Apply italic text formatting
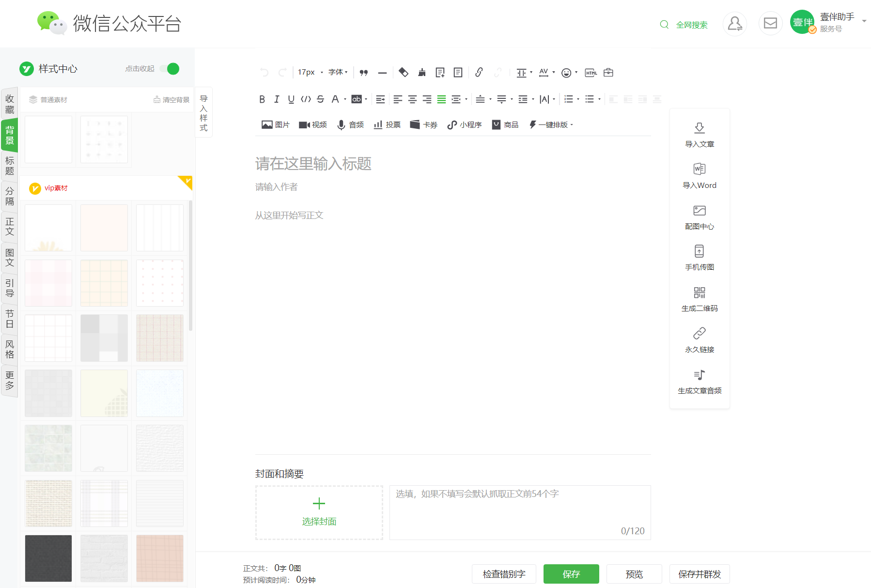Image resolution: width=871 pixels, height=588 pixels. click(x=277, y=99)
